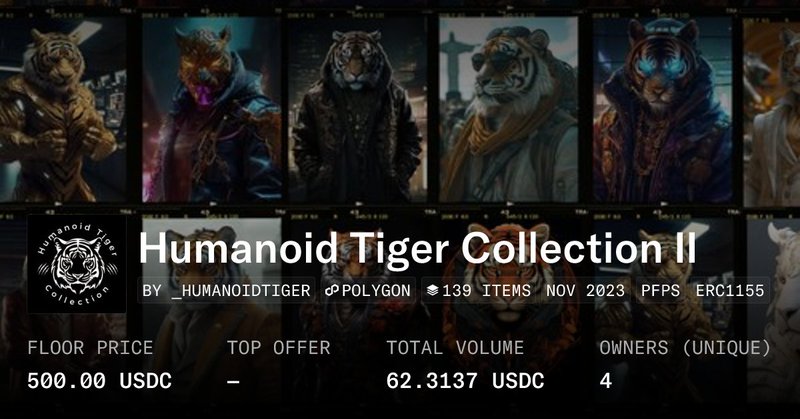Click the Polygon chain link icon
This screenshot has width=800, height=419.
coord(332,290)
